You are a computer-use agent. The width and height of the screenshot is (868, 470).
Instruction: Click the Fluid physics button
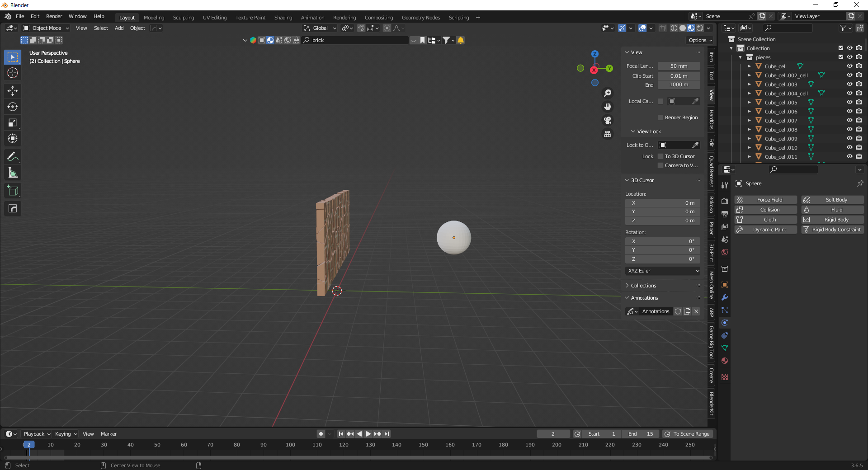832,210
